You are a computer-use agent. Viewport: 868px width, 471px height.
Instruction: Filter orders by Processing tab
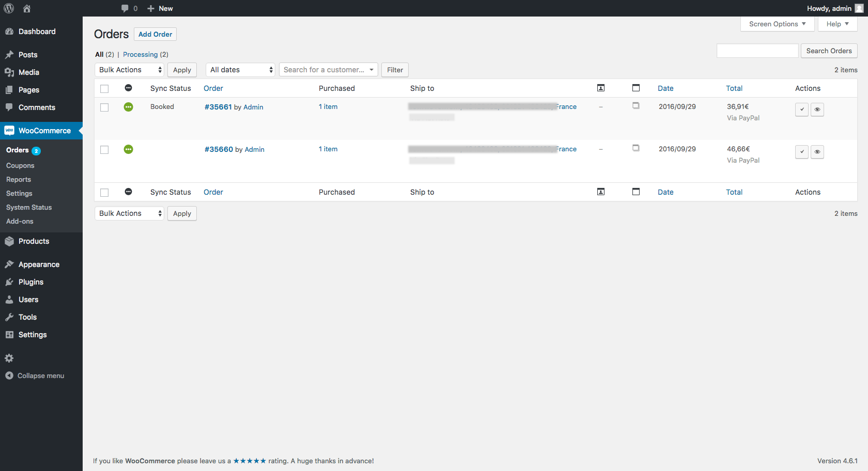[x=140, y=54]
